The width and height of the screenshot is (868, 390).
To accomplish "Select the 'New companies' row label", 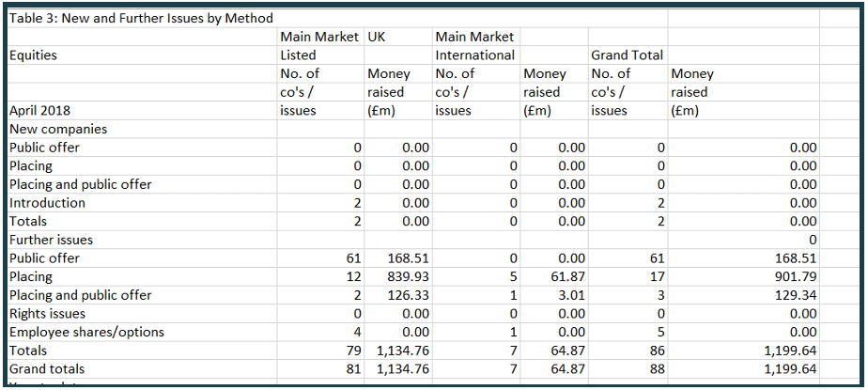I will (x=58, y=129).
